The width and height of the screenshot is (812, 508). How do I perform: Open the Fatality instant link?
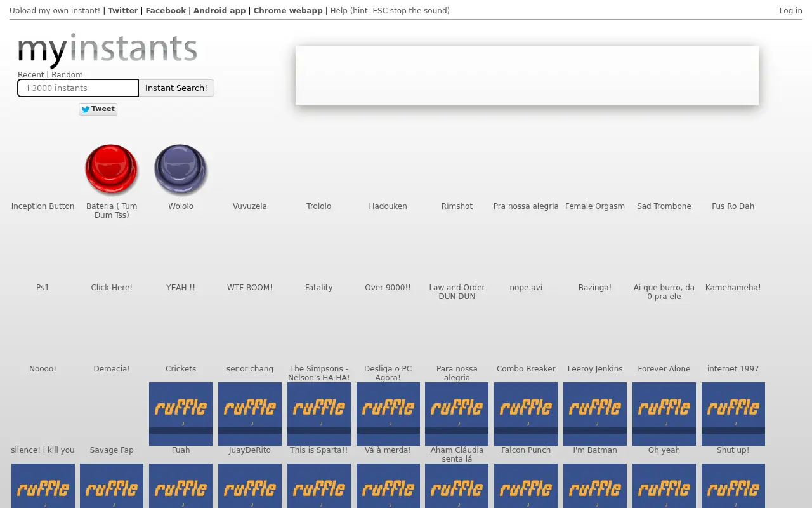point(319,288)
